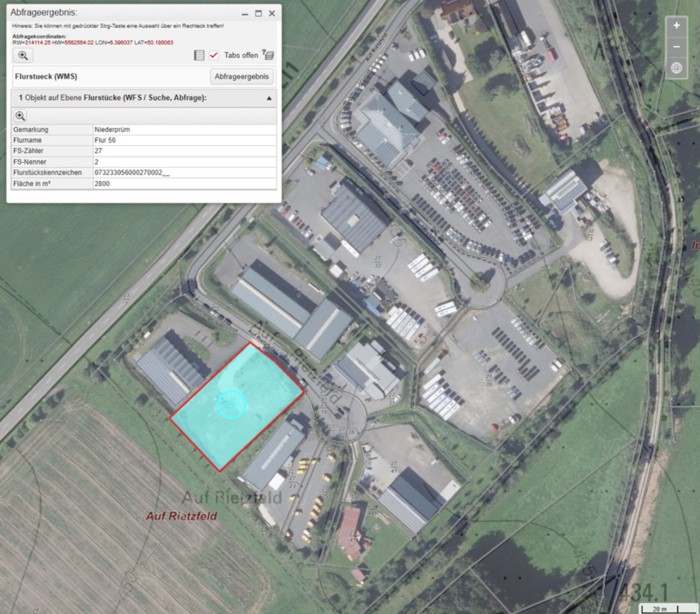Click the Niederprüm Gemarkung value
The image size is (700, 614).
pyautogui.click(x=113, y=130)
